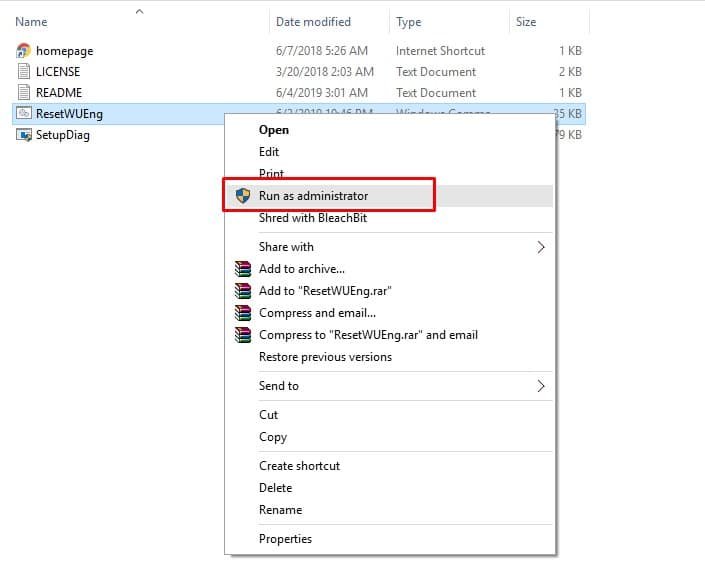Click the shield icon beside Run as administrator
The width and height of the screenshot is (705, 585).
(242, 196)
